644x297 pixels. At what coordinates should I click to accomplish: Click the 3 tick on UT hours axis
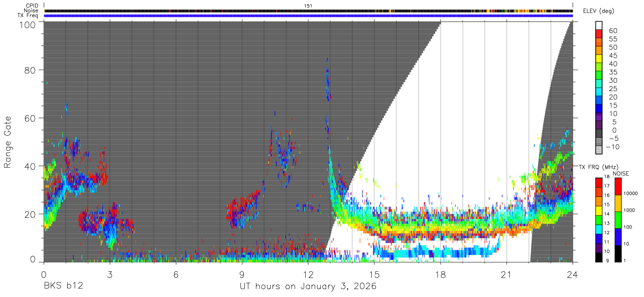click(x=110, y=274)
